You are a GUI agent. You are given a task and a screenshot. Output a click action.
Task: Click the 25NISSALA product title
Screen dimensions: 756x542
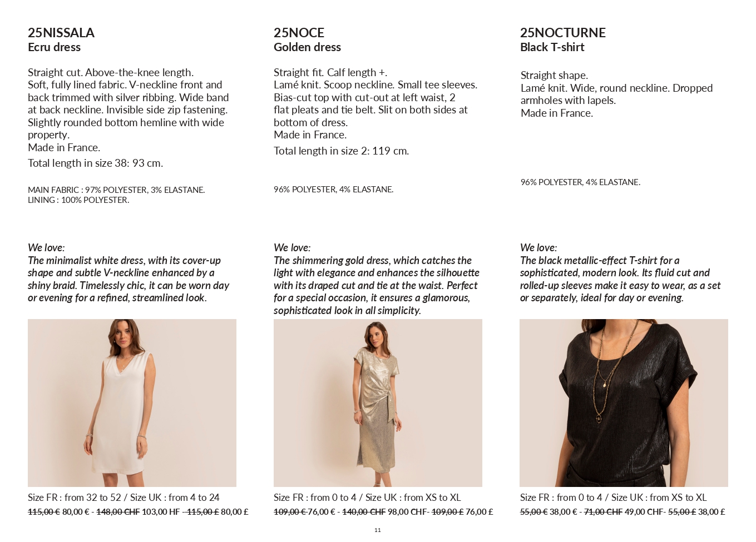point(61,33)
